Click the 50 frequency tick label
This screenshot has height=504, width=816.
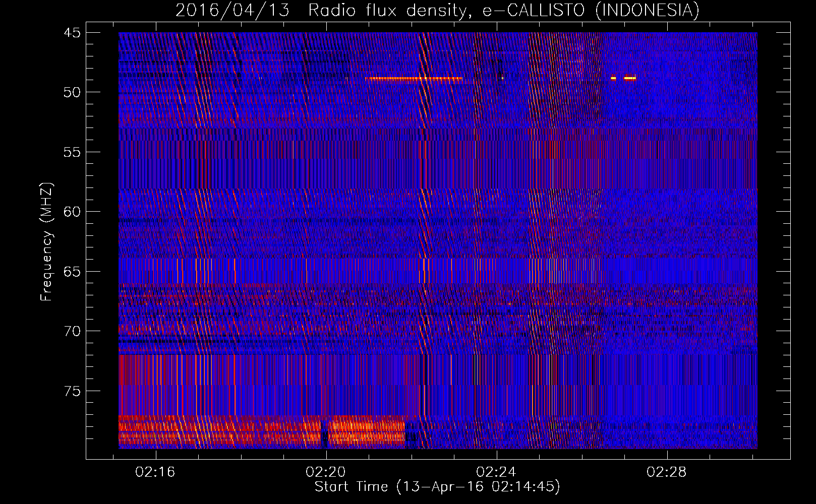[x=72, y=92]
